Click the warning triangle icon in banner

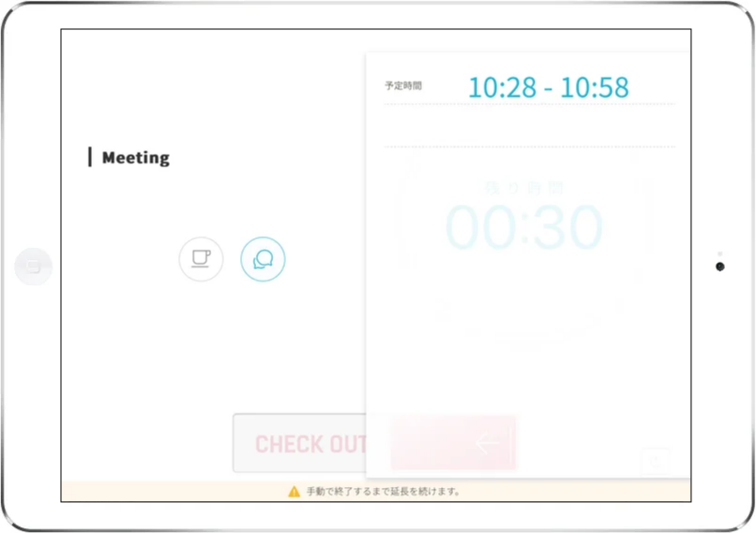coord(295,491)
